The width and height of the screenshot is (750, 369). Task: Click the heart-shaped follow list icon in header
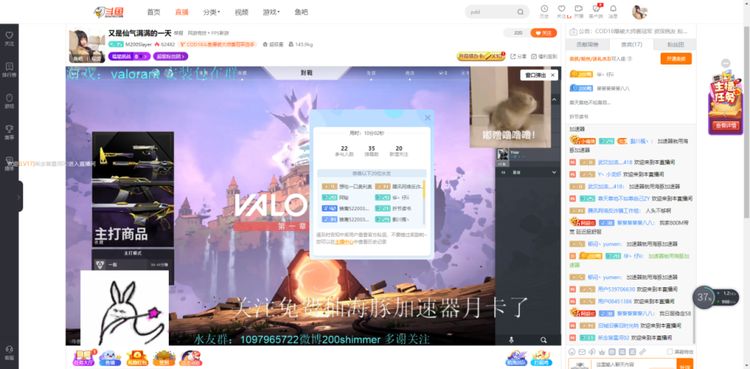[x=562, y=9]
